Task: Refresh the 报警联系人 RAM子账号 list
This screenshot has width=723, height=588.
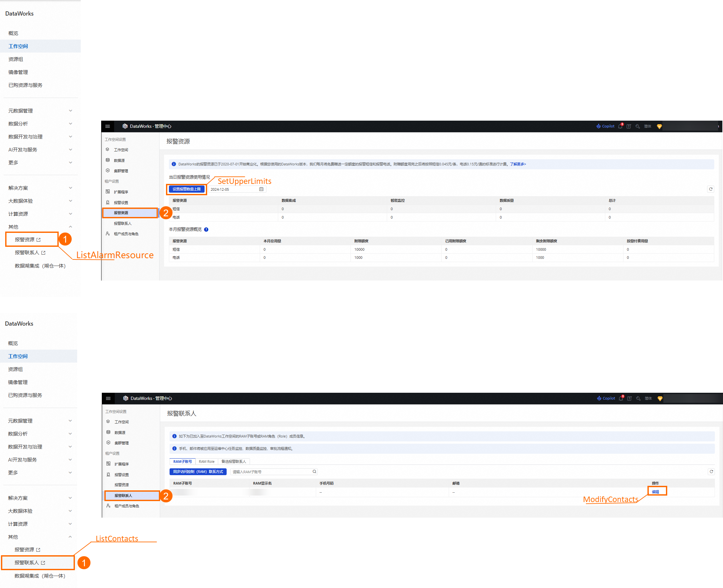Action: 711,472
